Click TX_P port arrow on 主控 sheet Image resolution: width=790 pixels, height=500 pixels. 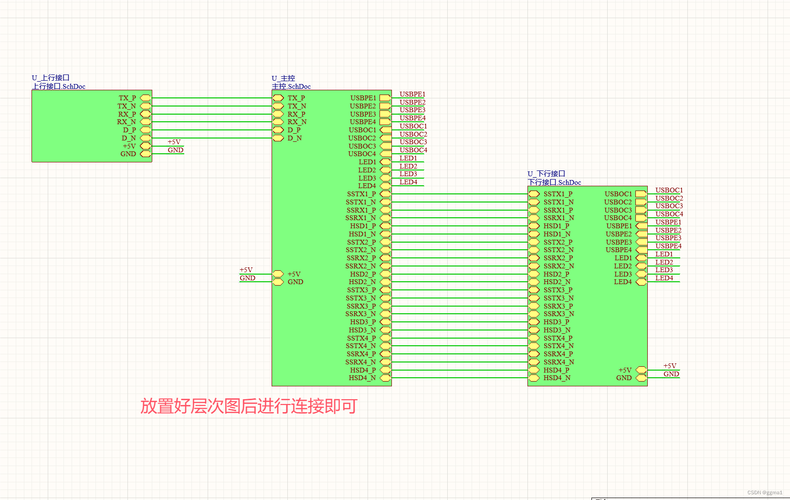(278, 98)
